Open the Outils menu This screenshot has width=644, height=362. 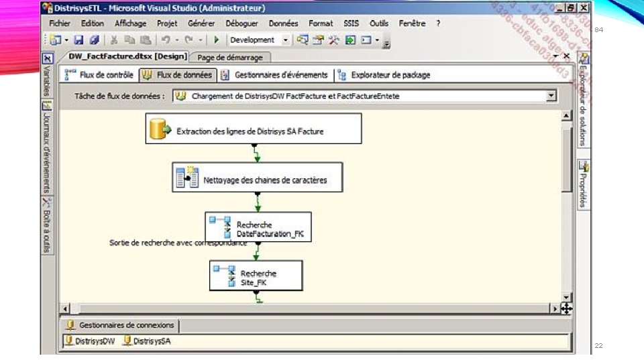[378, 23]
